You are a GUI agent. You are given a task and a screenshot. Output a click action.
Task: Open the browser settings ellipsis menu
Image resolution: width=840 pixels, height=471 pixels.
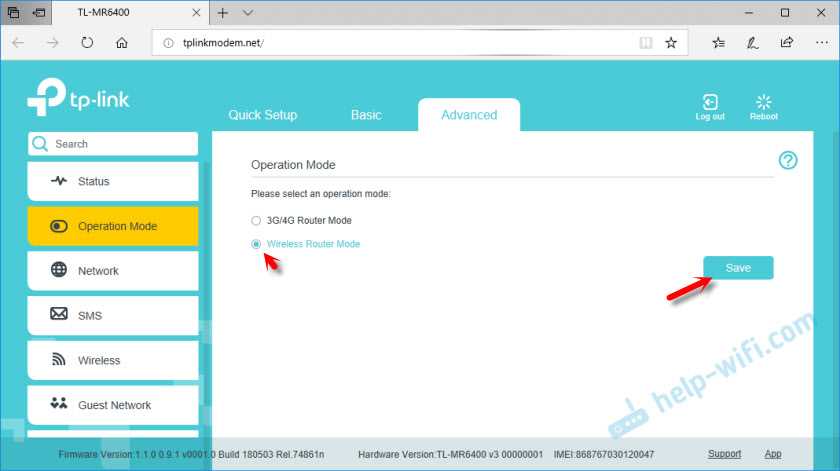point(821,42)
